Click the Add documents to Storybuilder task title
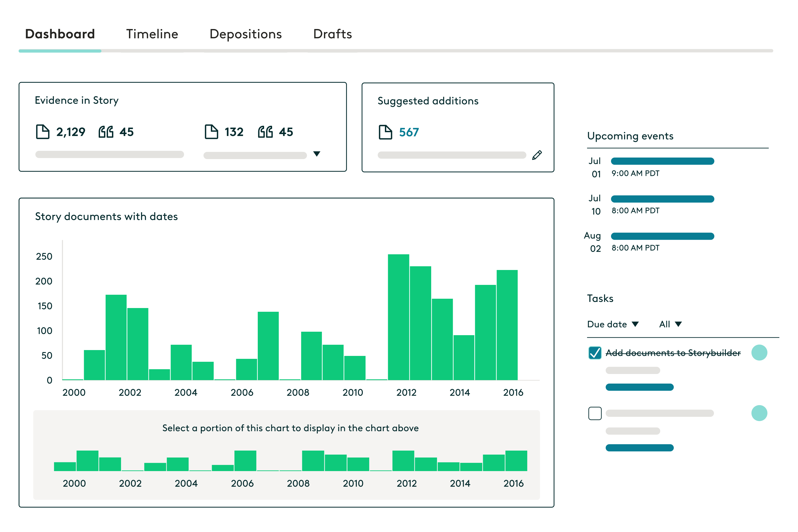 673,353
